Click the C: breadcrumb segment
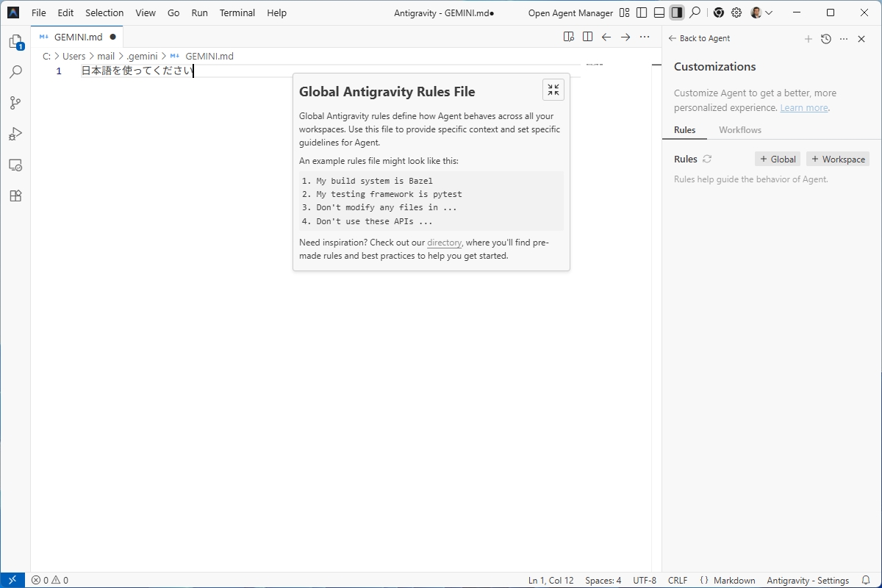Viewport: 882px width, 588px height. 46,56
